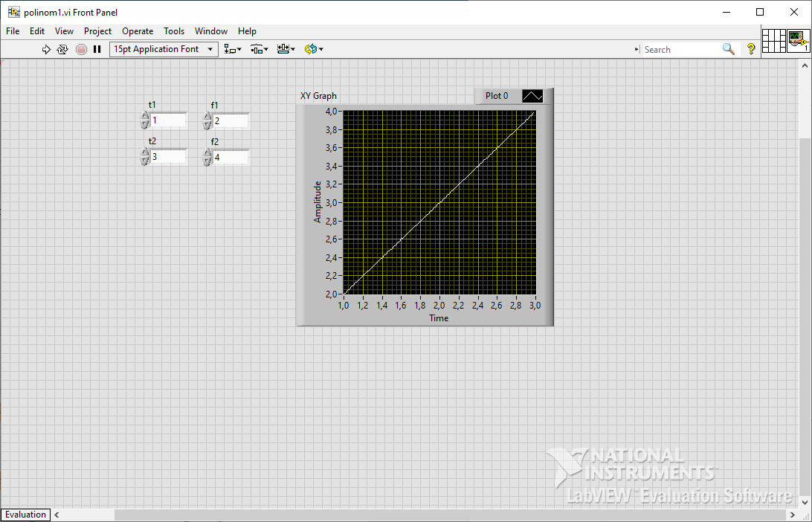This screenshot has height=522, width=812.
Task: Click the Plot 0 legend line sample
Action: 532,96
